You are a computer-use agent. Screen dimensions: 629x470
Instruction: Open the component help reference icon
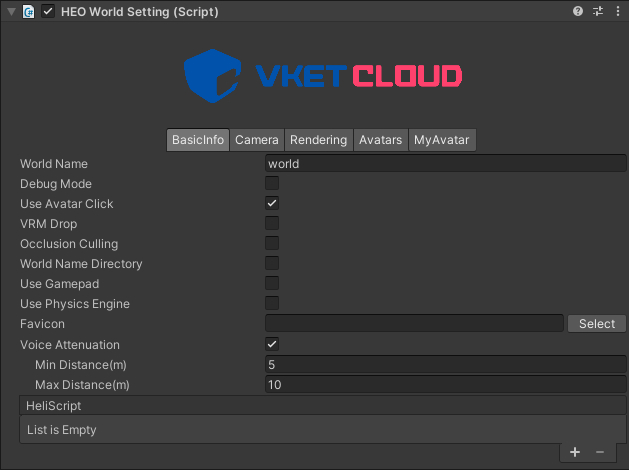point(578,11)
